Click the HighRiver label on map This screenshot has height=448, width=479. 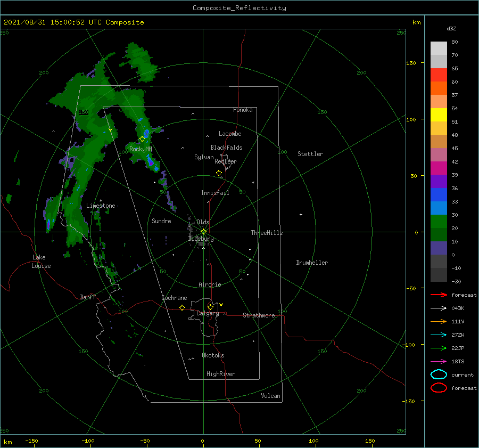coord(221,374)
